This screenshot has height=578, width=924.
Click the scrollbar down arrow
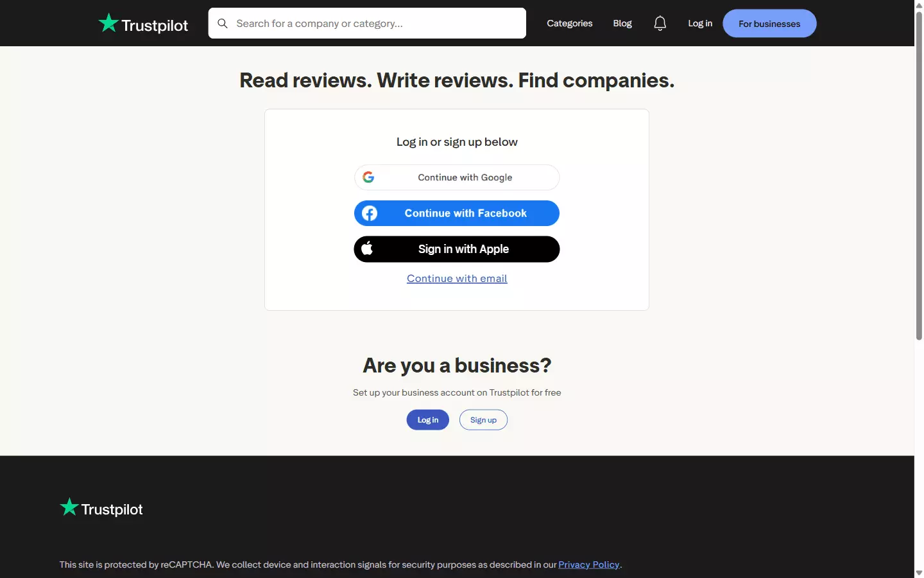tap(919, 573)
